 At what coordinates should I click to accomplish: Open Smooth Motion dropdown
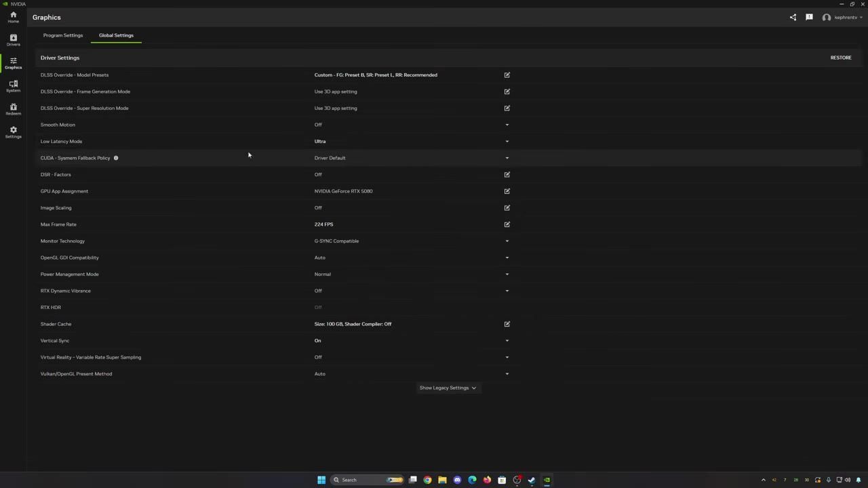coord(507,125)
